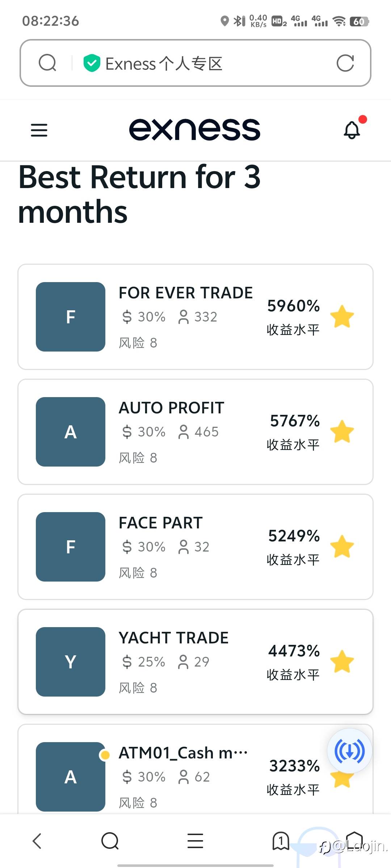Tap the YACHT TRADE Y avatar tile
This screenshot has height=868, width=391.
71,662
